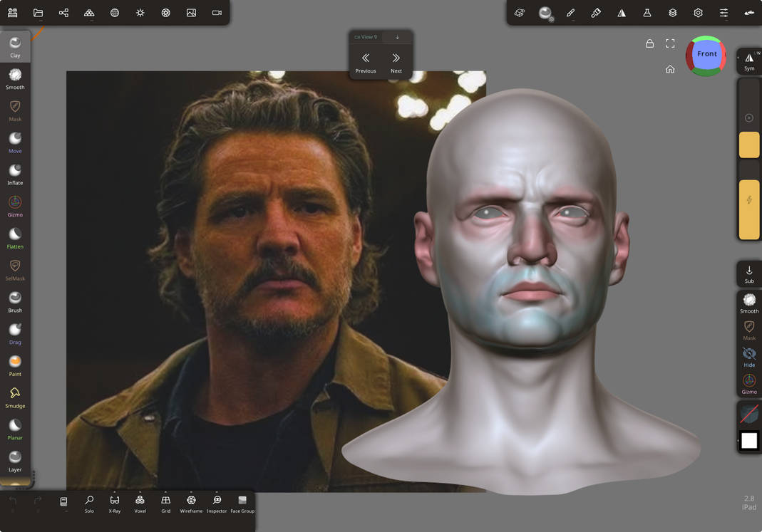Click the down arrow in view panel
This screenshot has width=762, height=532.
point(397,37)
